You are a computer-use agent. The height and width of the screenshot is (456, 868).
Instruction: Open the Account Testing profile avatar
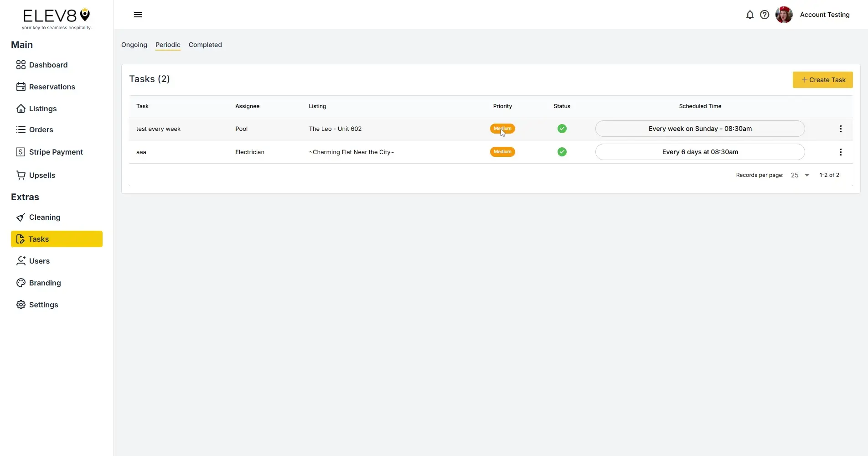[784, 15]
